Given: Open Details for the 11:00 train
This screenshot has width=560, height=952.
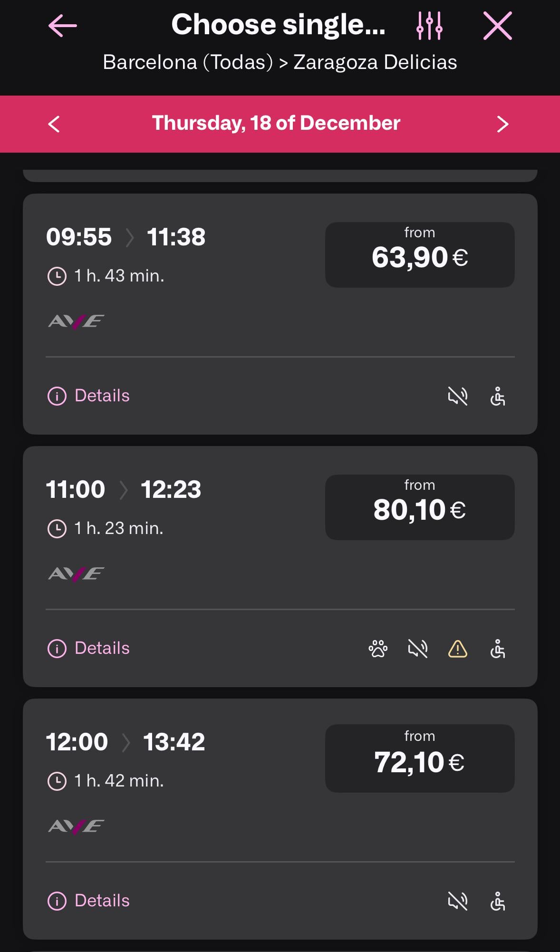Looking at the screenshot, I should 89,648.
